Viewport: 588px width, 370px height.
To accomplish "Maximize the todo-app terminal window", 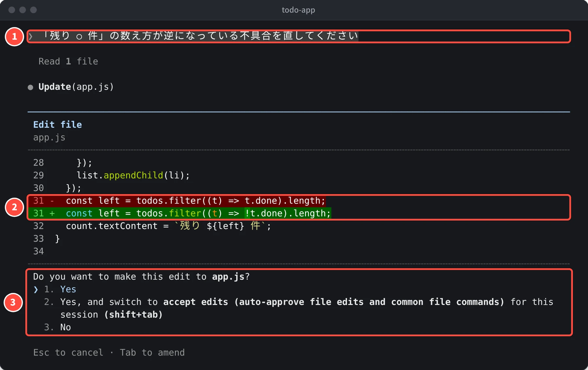I will coord(33,10).
